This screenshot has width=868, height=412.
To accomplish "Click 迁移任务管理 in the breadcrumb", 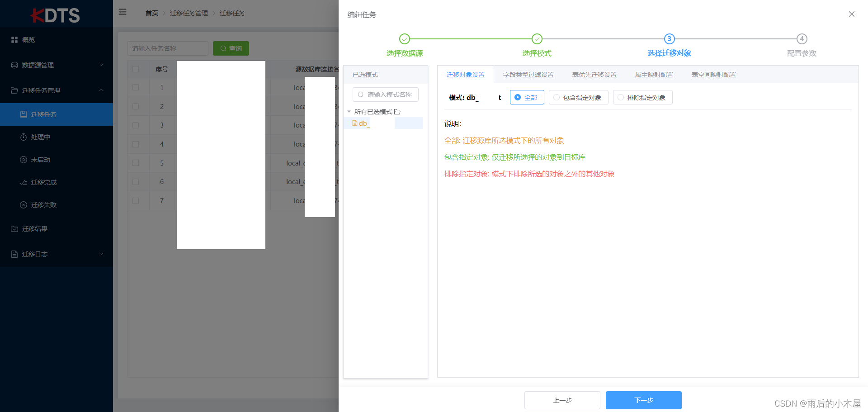I will point(189,13).
